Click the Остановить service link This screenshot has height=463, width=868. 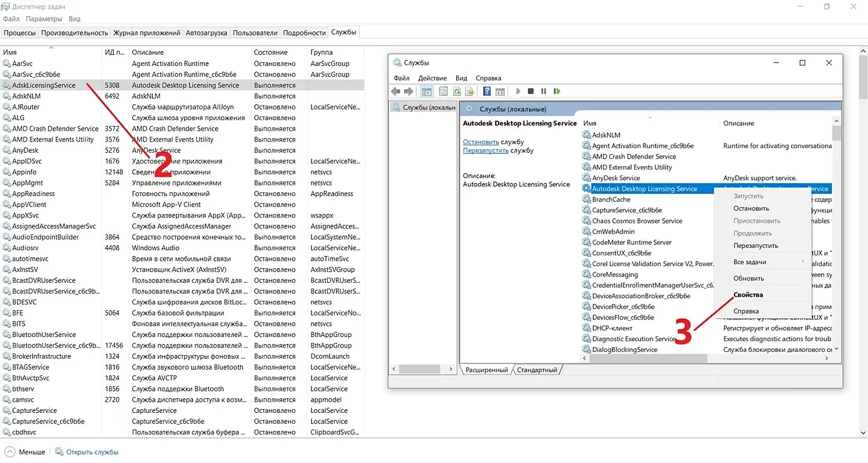pyautogui.click(x=481, y=142)
